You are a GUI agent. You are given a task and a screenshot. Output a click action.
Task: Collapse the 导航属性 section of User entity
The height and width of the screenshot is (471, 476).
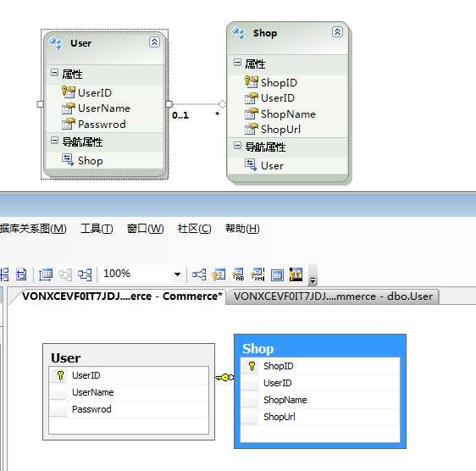(x=54, y=140)
